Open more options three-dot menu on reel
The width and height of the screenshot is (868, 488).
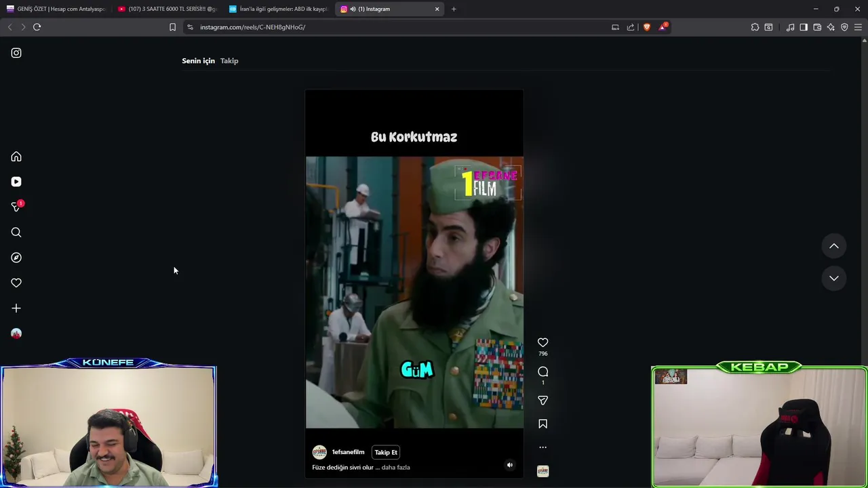coord(542,447)
